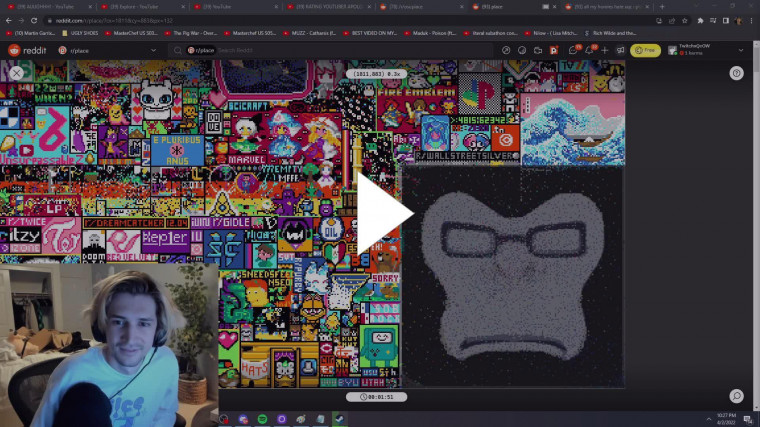Click the page vertical scrollbar

(x=757, y=225)
